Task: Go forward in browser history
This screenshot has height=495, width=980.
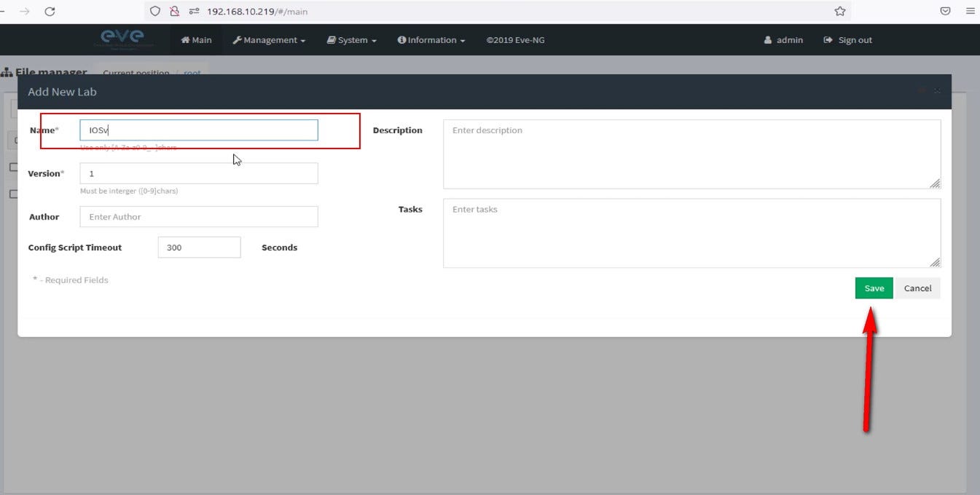Action: coord(25,12)
